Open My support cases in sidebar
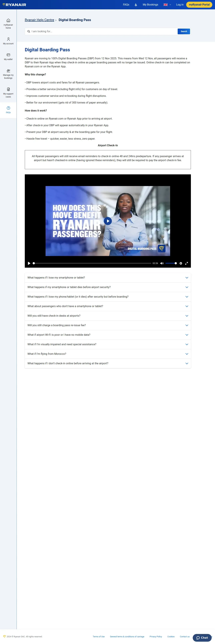Screen dimensions: 215x644 8,92
